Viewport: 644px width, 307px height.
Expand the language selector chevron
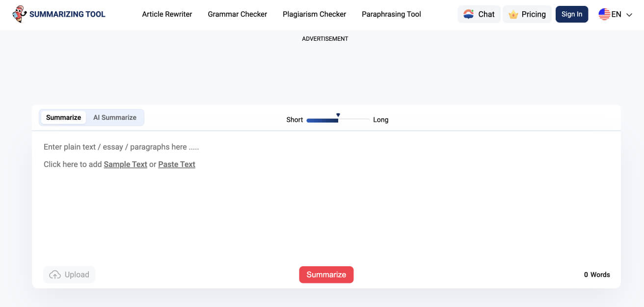[628, 15]
